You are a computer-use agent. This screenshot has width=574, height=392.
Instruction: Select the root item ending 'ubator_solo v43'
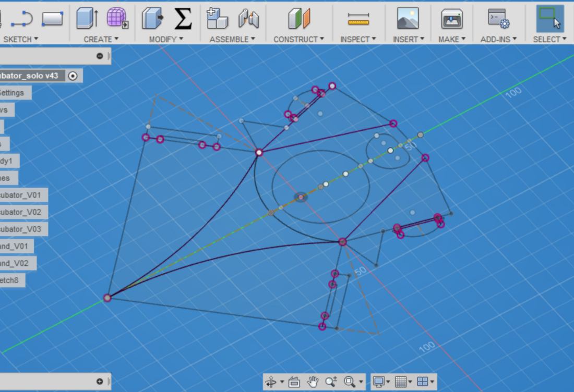(32, 76)
